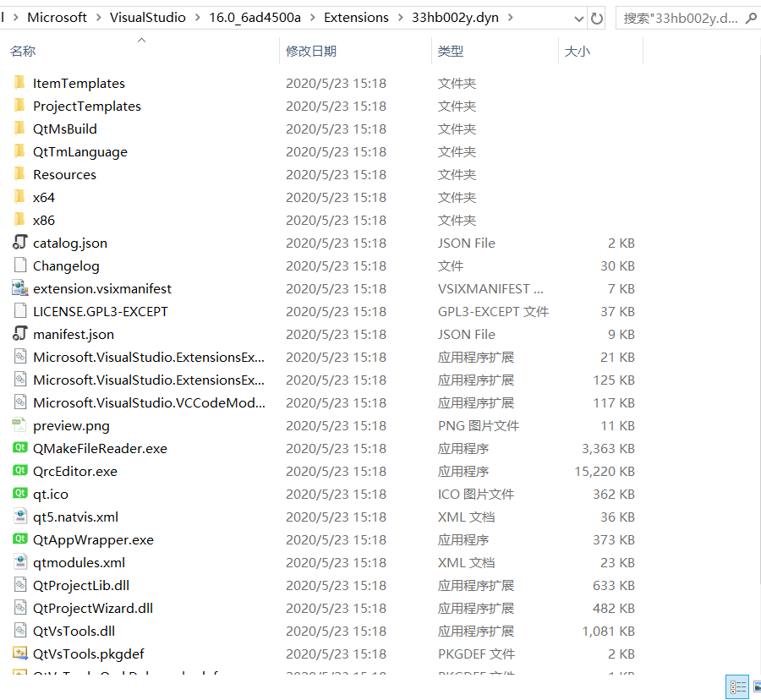Open the Changelog file

click(x=66, y=265)
